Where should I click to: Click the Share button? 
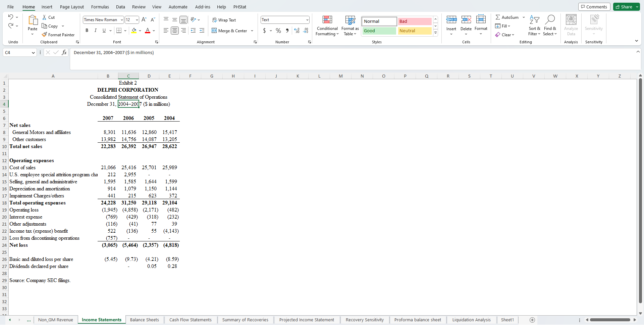coord(624,7)
